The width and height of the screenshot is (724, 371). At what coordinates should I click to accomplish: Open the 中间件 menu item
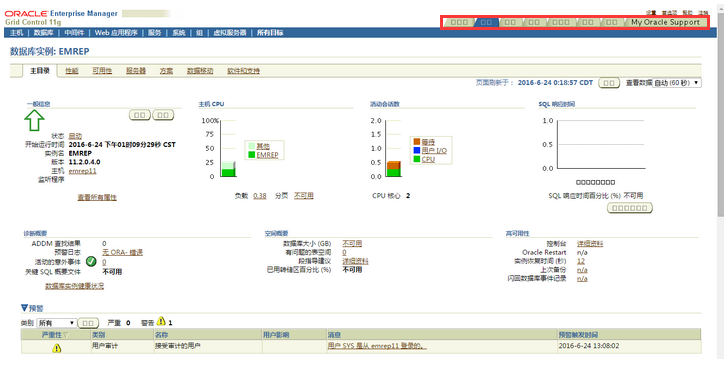pos(74,33)
